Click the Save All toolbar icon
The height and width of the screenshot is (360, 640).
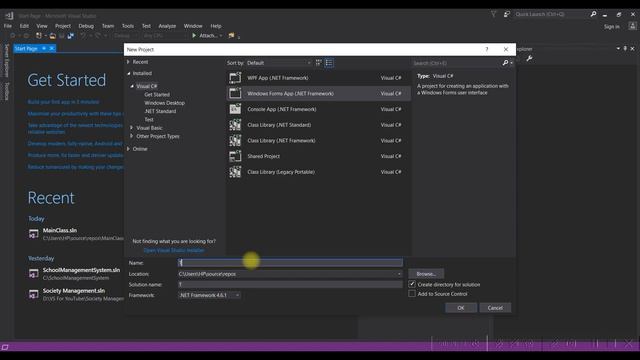click(x=71, y=36)
